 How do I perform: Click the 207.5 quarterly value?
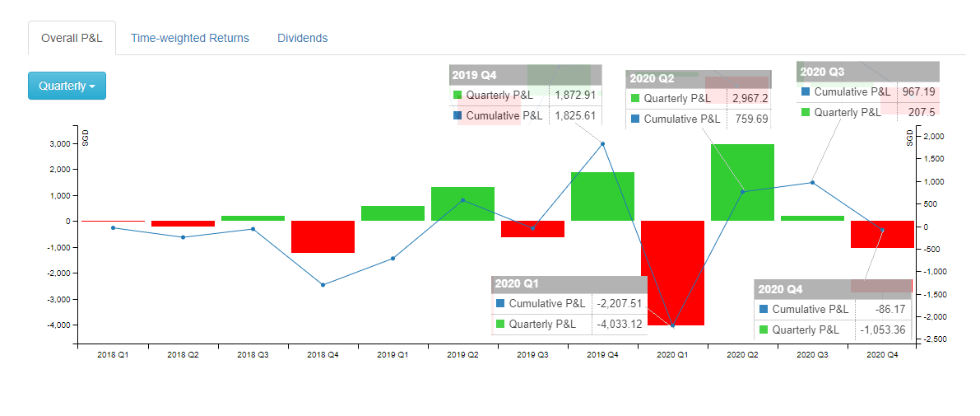click(x=923, y=113)
